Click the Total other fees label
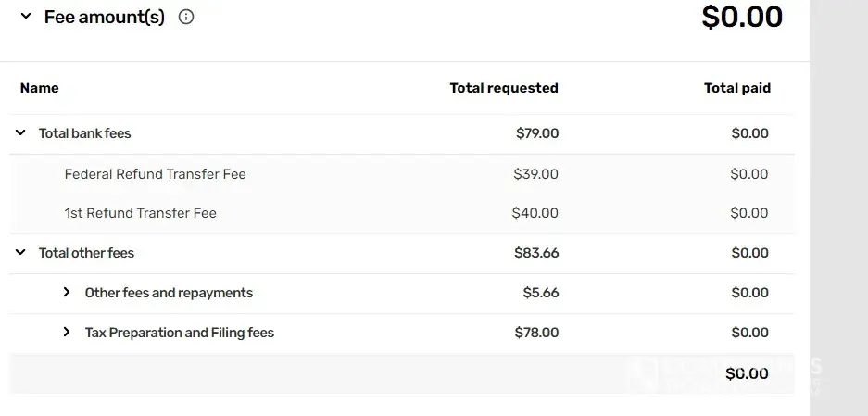The width and height of the screenshot is (868, 416). tap(87, 253)
